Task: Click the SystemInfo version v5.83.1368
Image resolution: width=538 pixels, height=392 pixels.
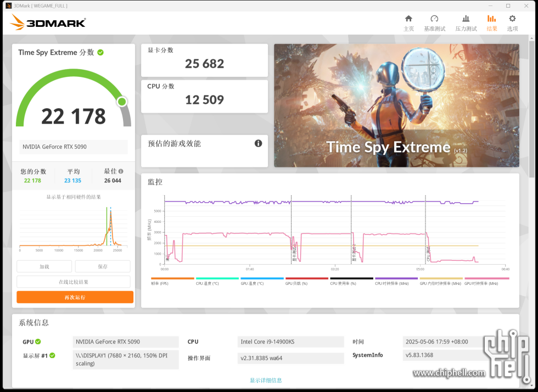Action: (x=442, y=355)
